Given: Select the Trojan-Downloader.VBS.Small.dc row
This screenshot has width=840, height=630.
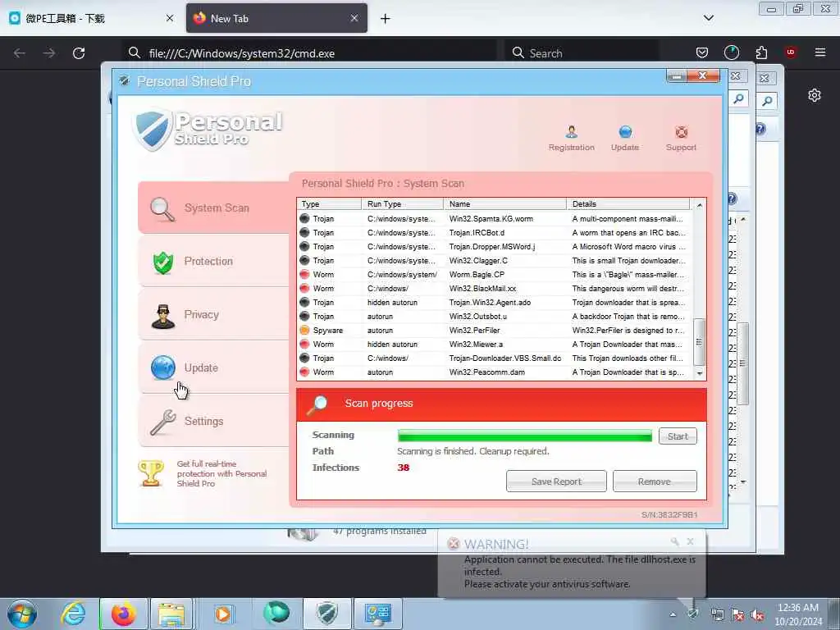Looking at the screenshot, I should (x=494, y=358).
